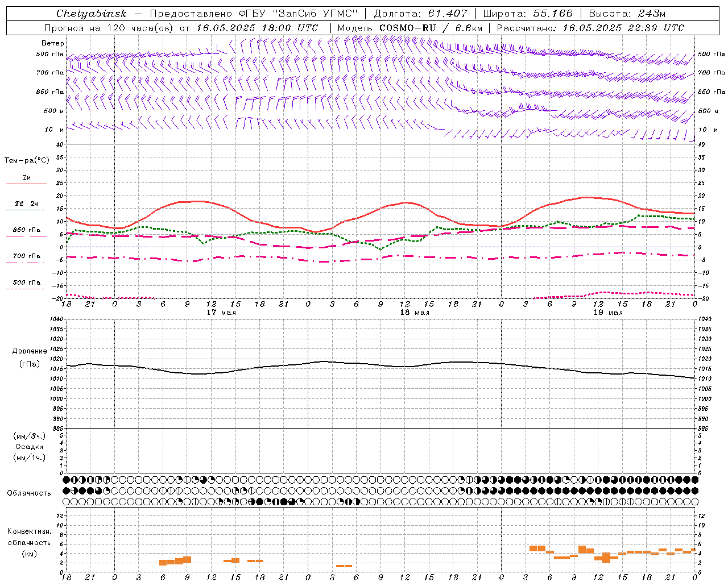Click the dotted line sample under legend 500 гПа
Viewport: 728px width, 582px height.
click(26, 289)
